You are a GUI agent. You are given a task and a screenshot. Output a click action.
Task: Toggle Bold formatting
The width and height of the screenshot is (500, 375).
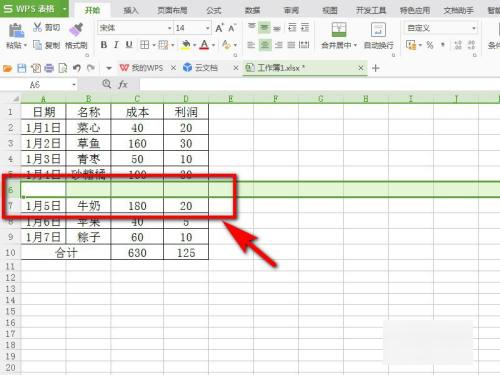coord(104,45)
